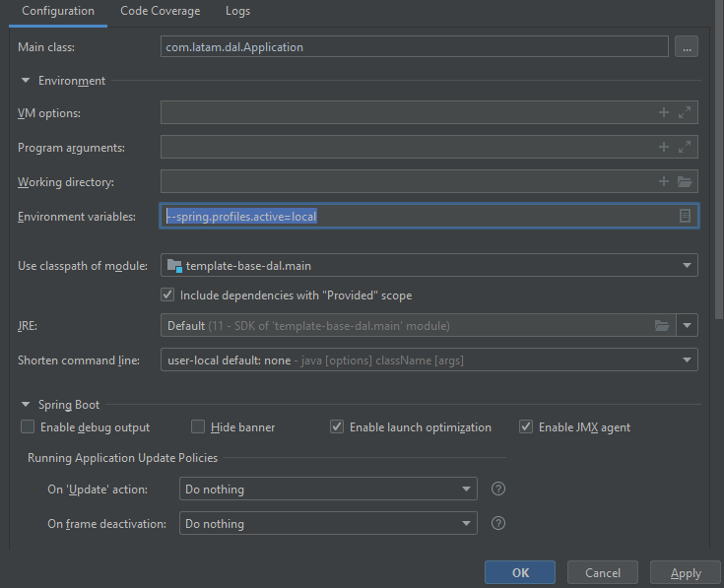724x588 pixels.
Task: Focus the Main class input field
Action: 414,46
